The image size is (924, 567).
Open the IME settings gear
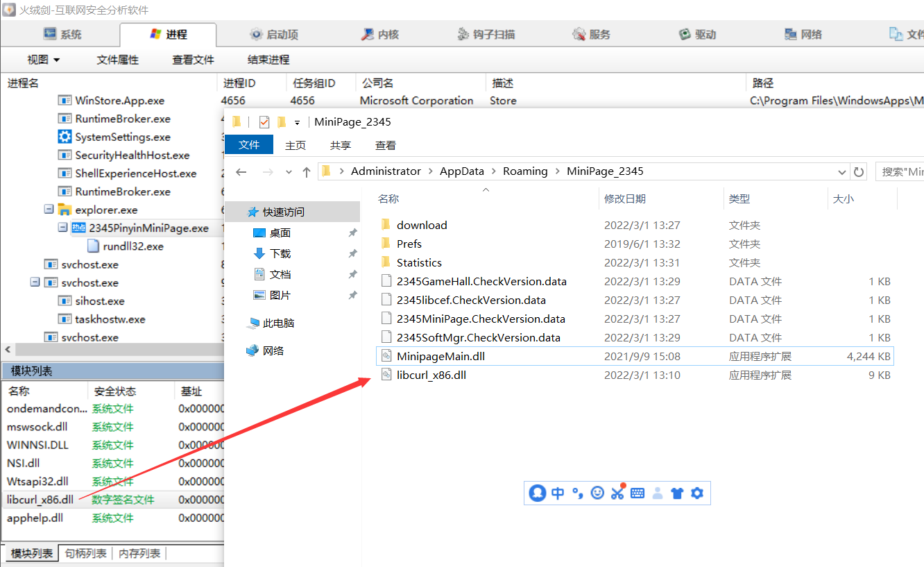click(697, 493)
